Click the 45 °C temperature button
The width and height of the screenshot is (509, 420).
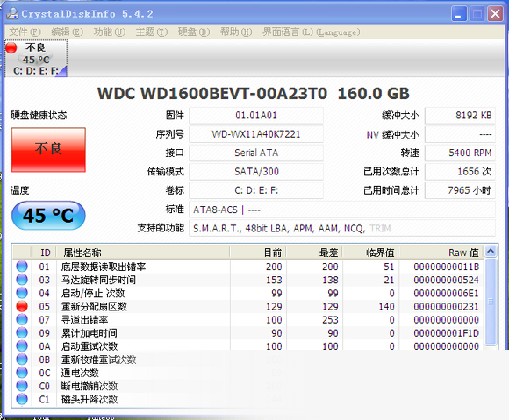click(x=48, y=216)
